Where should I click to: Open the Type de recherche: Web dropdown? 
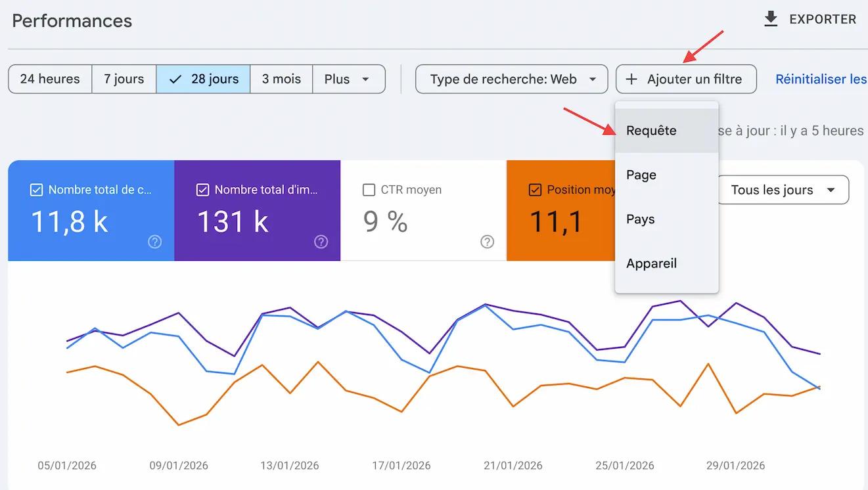(511, 79)
